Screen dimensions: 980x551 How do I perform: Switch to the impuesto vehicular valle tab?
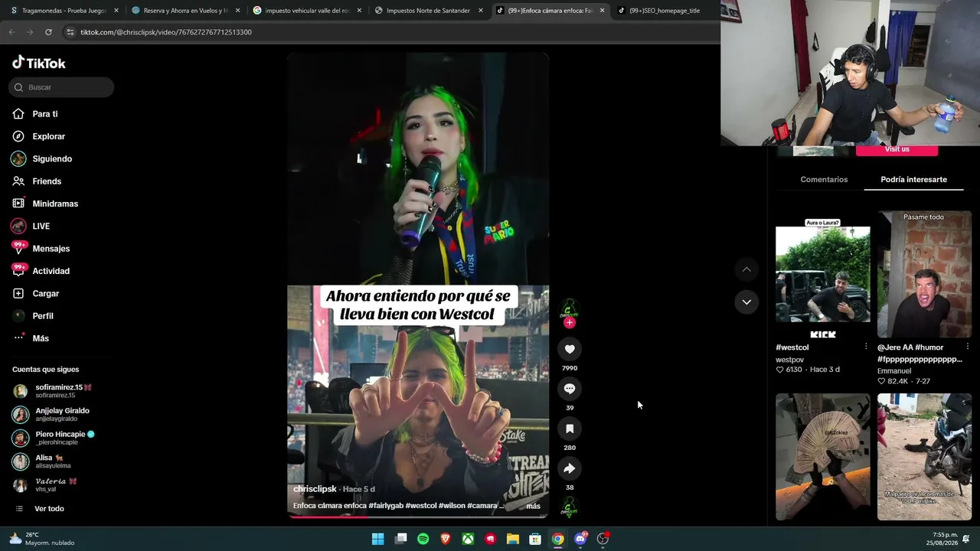(307, 11)
